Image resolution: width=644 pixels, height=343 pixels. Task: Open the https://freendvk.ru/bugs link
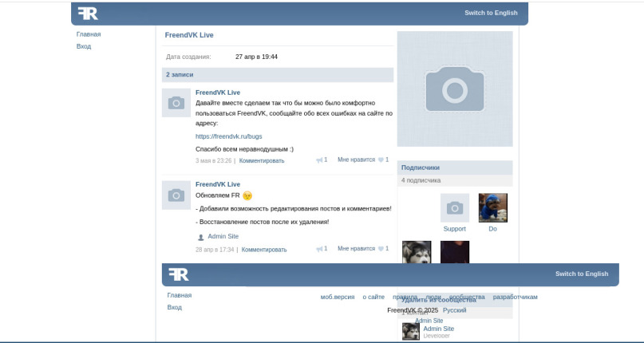click(x=228, y=136)
